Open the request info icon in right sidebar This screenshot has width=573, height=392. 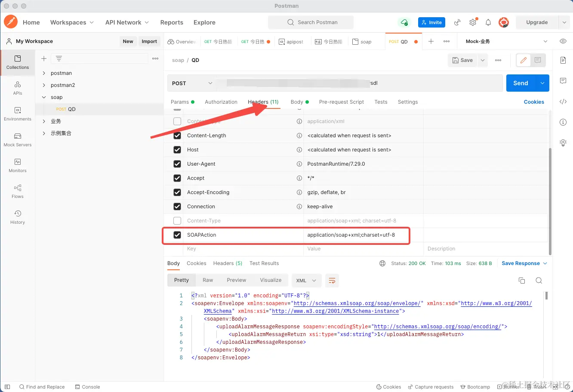563,122
